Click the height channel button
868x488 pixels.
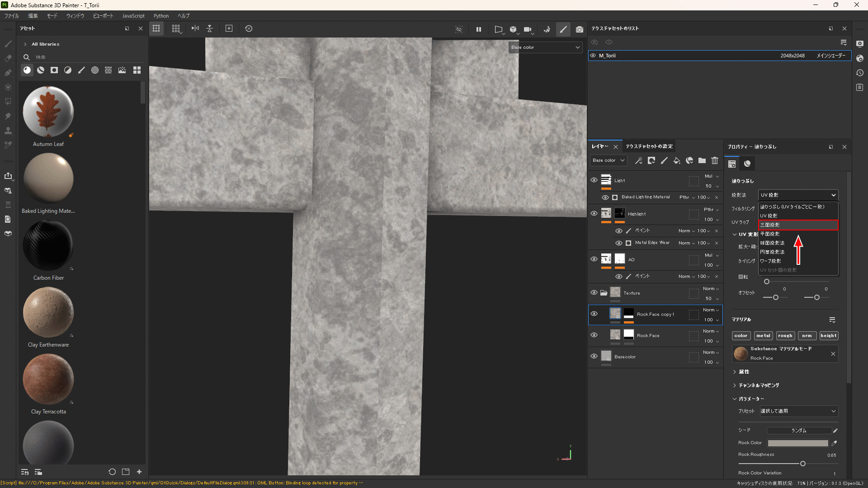(829, 335)
